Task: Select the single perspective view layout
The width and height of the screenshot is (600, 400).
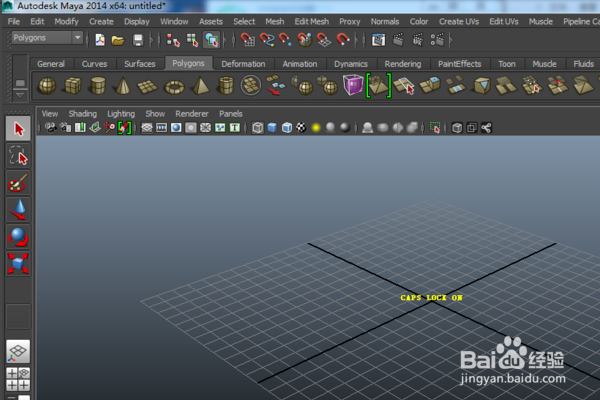Action: coord(18,351)
